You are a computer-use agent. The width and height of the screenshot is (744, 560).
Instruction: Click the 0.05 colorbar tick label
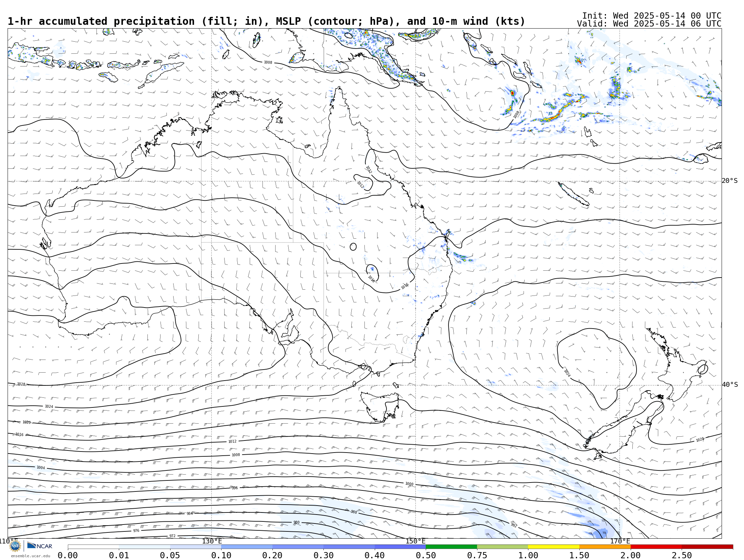pos(170,556)
